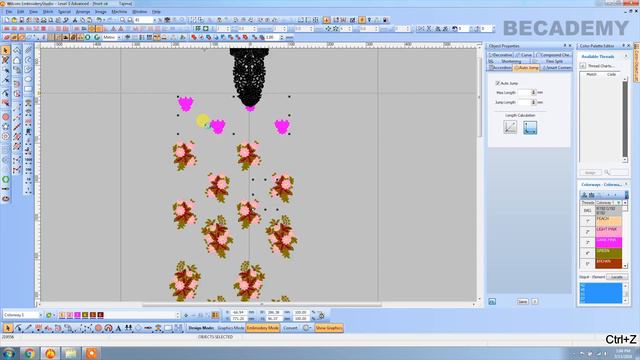The image size is (640, 360).
Task: Click the Undo icon in top toolbar
Action: 99,20
